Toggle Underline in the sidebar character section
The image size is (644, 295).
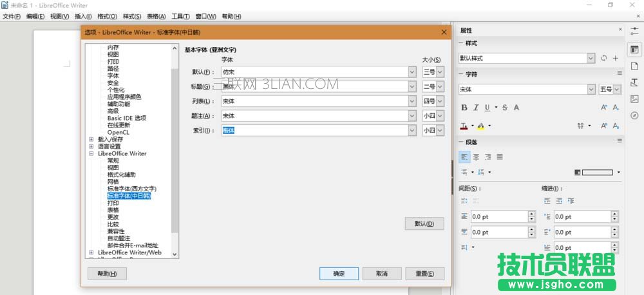487,108
